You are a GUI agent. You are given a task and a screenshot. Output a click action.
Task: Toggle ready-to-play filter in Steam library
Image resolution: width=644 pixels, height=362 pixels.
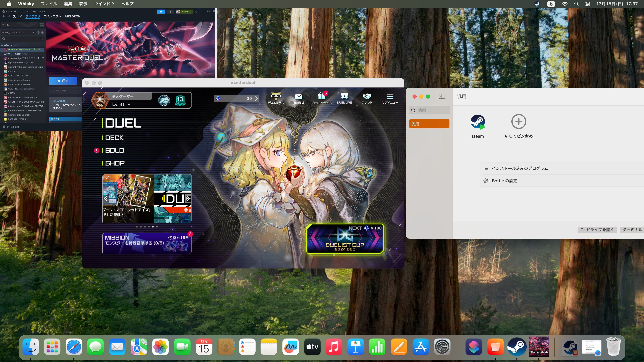(42, 33)
